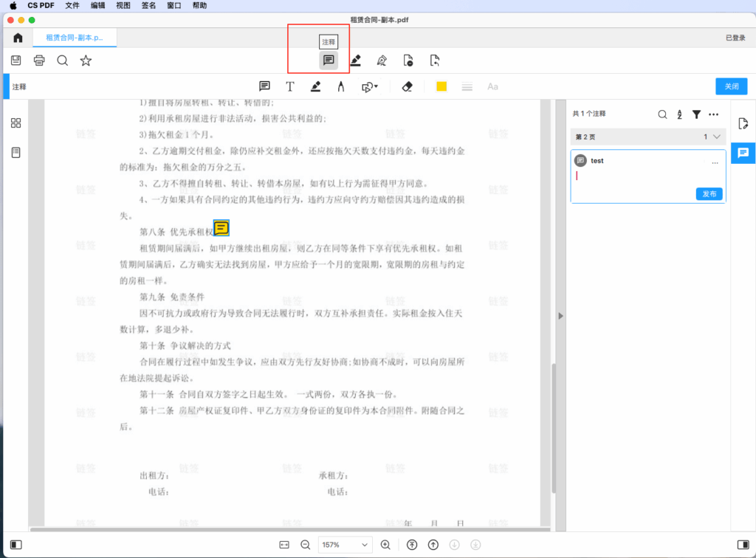
Task: Select the Text (T) annotation tool
Action: [289, 86]
